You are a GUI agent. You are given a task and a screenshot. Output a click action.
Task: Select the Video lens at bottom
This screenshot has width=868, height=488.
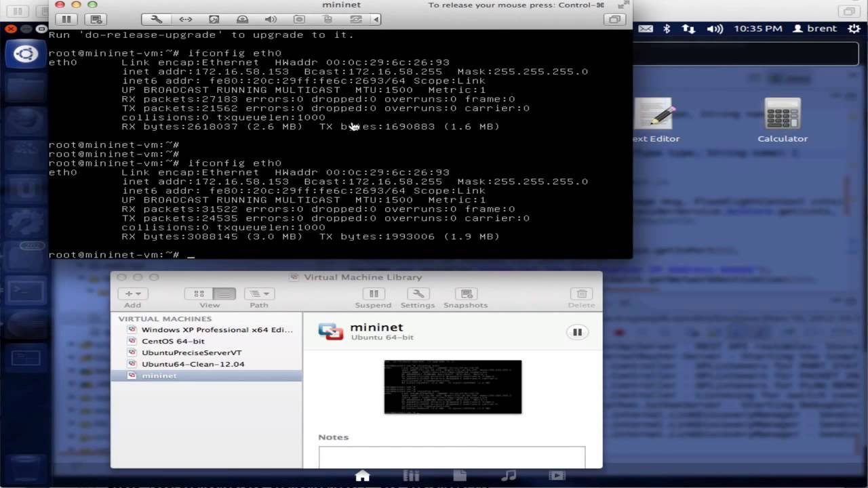557,476
